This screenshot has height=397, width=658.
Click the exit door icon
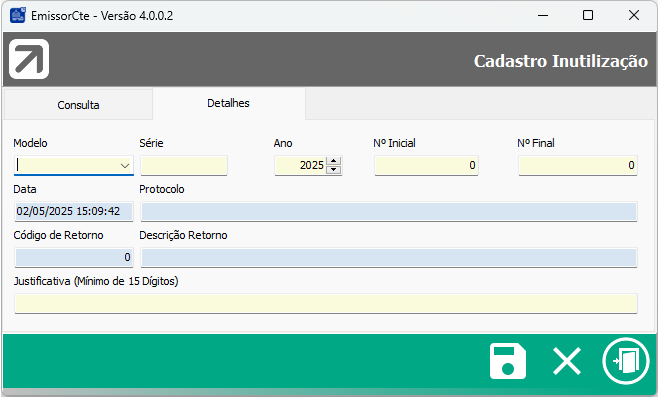(626, 361)
